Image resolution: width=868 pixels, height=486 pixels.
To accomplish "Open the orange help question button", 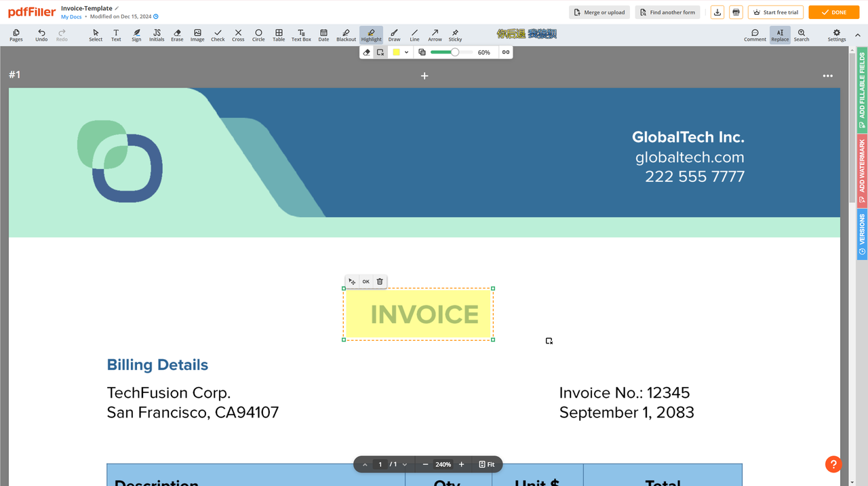I will coord(833,464).
